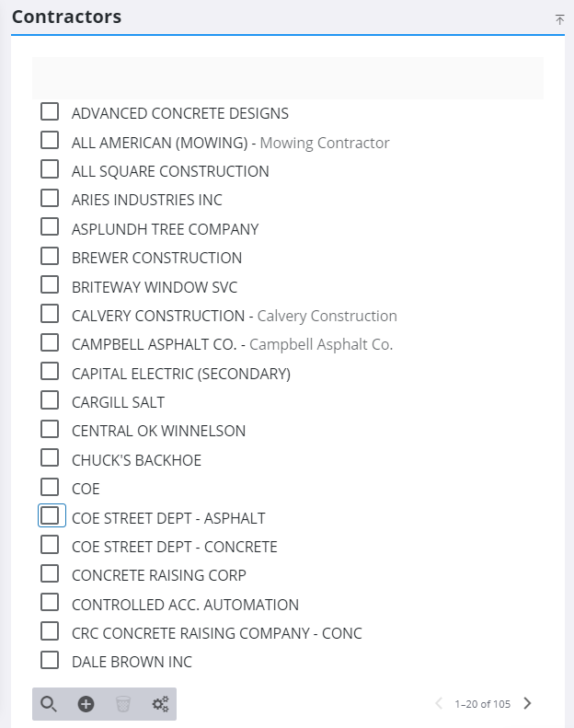Click the CHUCK'S BACKHOE list item

[x=136, y=460]
